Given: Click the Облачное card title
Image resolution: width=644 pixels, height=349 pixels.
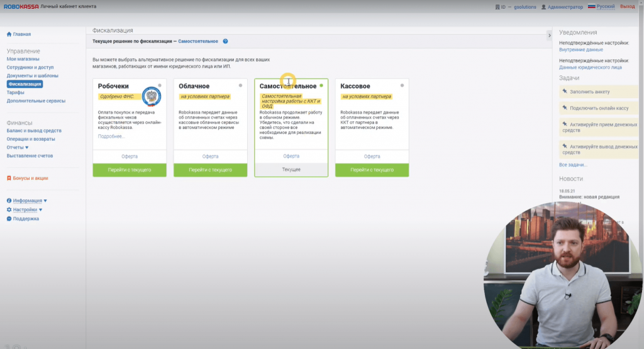Looking at the screenshot, I should [x=194, y=86].
